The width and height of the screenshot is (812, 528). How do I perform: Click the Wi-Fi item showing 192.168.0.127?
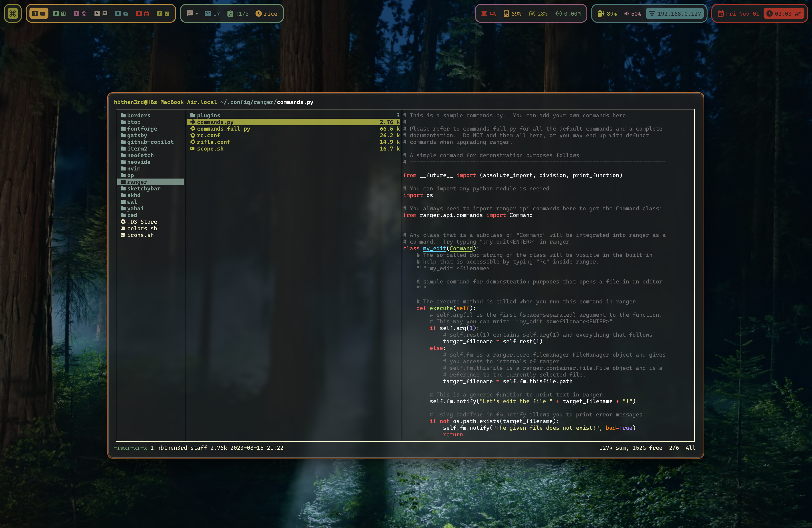675,14
